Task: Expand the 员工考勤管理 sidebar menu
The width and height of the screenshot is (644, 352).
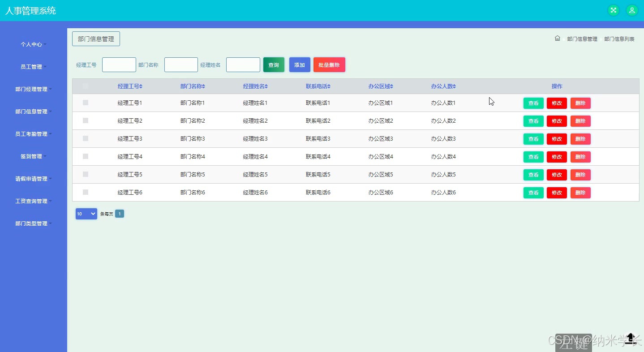Action: tap(34, 134)
